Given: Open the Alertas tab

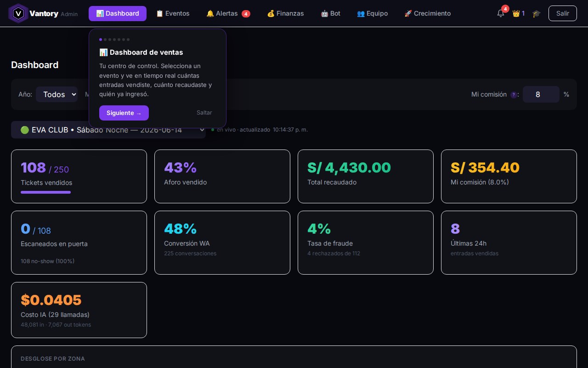Looking at the screenshot, I should coord(228,13).
